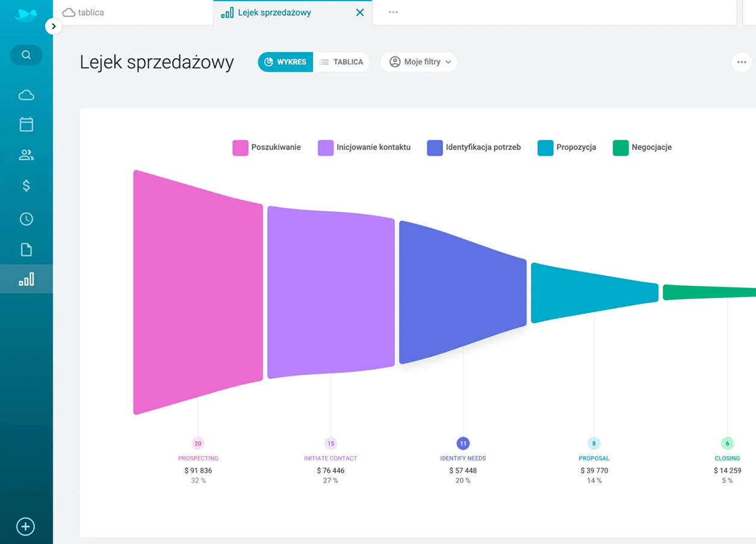Viewport: 756px width, 544px height.
Task: Switch to the tablica tab
Action: coord(84,13)
